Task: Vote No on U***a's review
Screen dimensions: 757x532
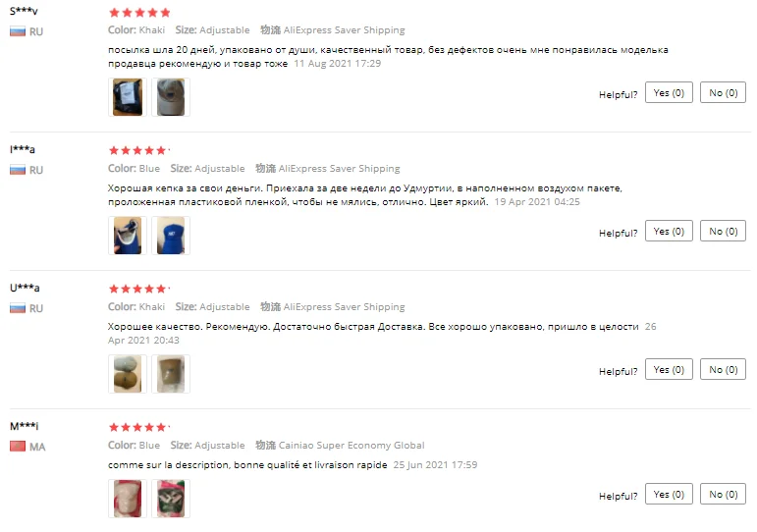Action: click(x=724, y=369)
